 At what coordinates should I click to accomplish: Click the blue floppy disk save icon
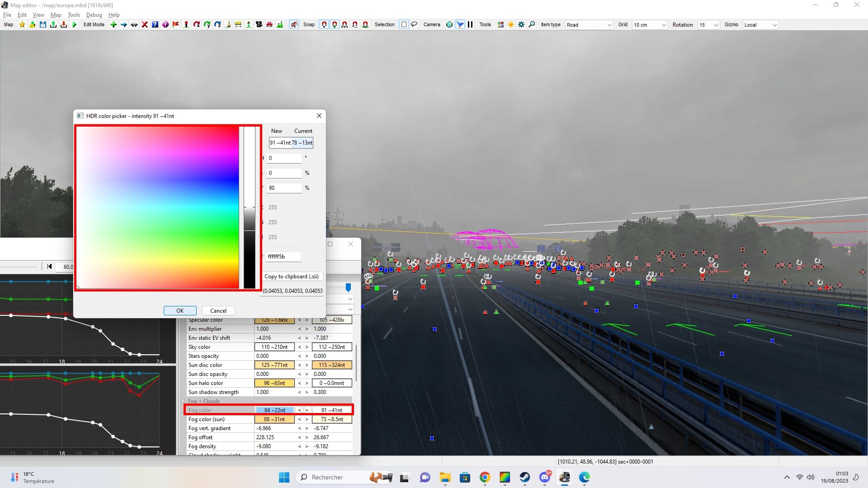pyautogui.click(x=43, y=25)
